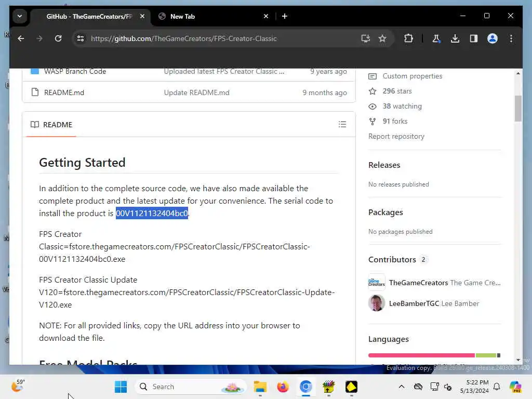The height and width of the screenshot is (399, 532).
Task: View the 38 watching list
Action: [402, 106]
